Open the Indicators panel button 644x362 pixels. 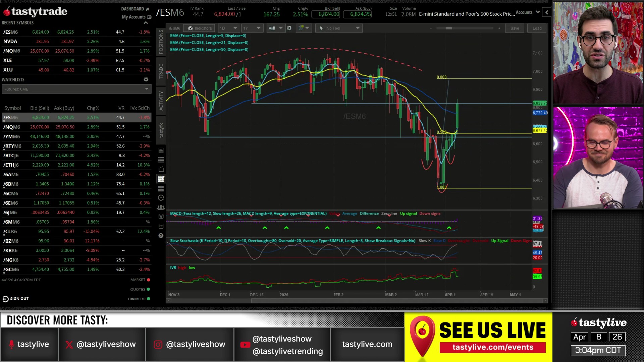tap(200, 28)
